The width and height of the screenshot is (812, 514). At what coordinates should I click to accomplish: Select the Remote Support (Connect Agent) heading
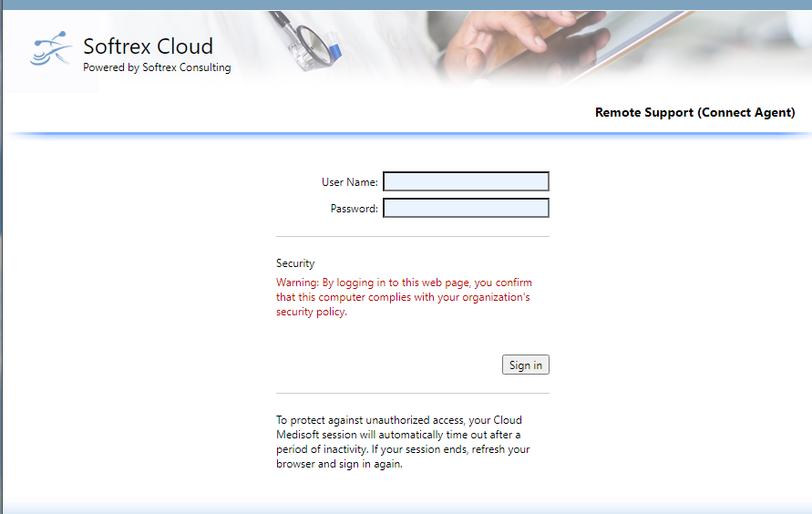[694, 112]
